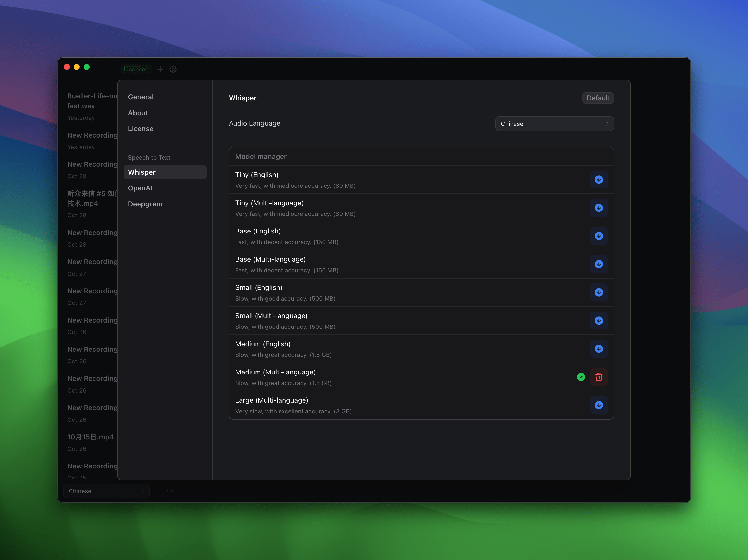
Task: Close the window with red button
Action: point(67,67)
